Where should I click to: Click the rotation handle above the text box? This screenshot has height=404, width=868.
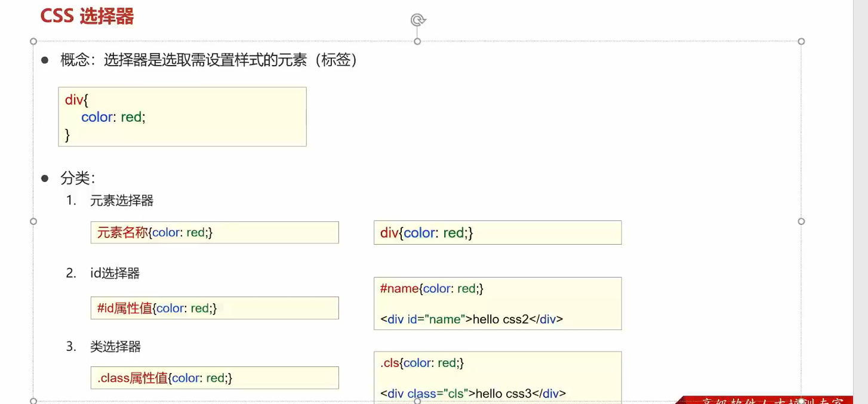(418, 20)
